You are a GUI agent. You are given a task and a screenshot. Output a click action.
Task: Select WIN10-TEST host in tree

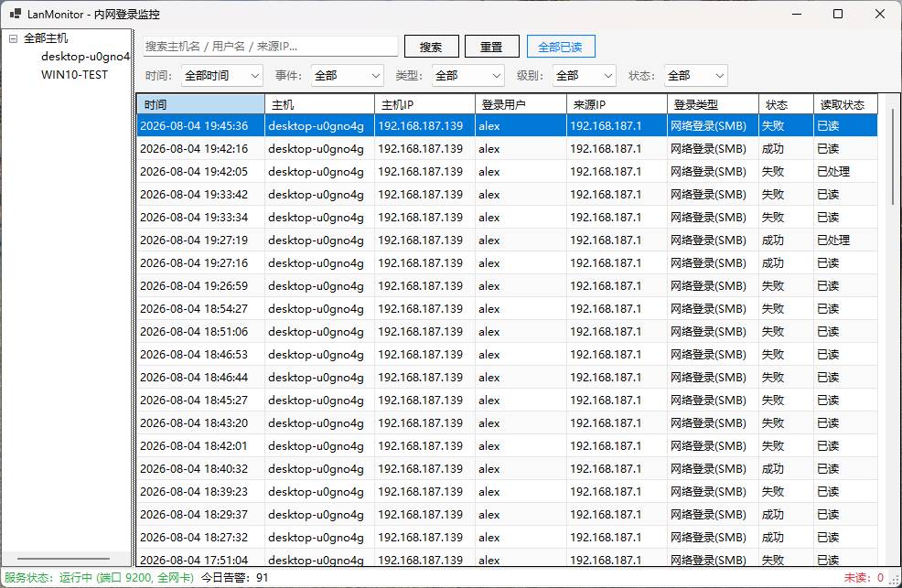(74, 75)
